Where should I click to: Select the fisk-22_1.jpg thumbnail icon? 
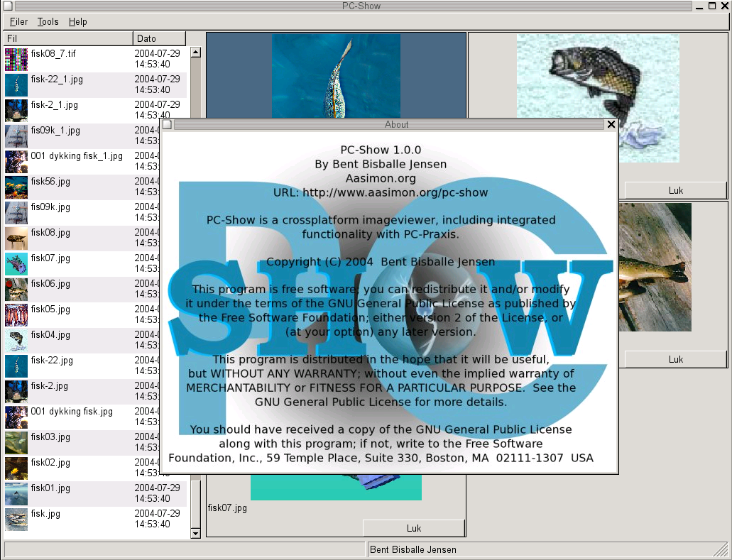[16, 85]
